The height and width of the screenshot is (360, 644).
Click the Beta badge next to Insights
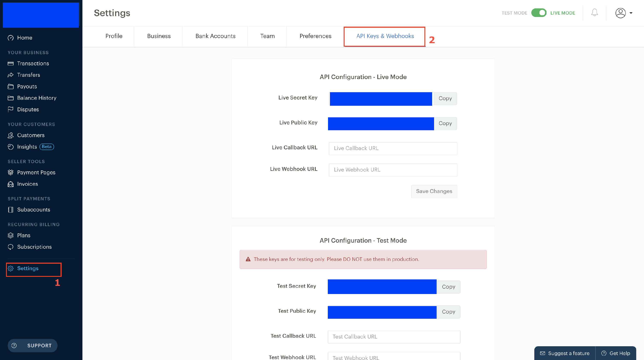tap(47, 147)
